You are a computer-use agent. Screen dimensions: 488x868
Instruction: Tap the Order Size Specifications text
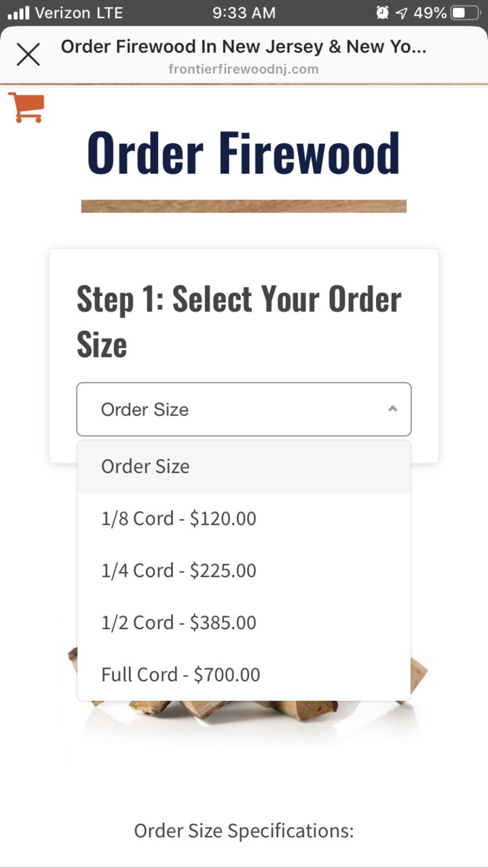(244, 831)
